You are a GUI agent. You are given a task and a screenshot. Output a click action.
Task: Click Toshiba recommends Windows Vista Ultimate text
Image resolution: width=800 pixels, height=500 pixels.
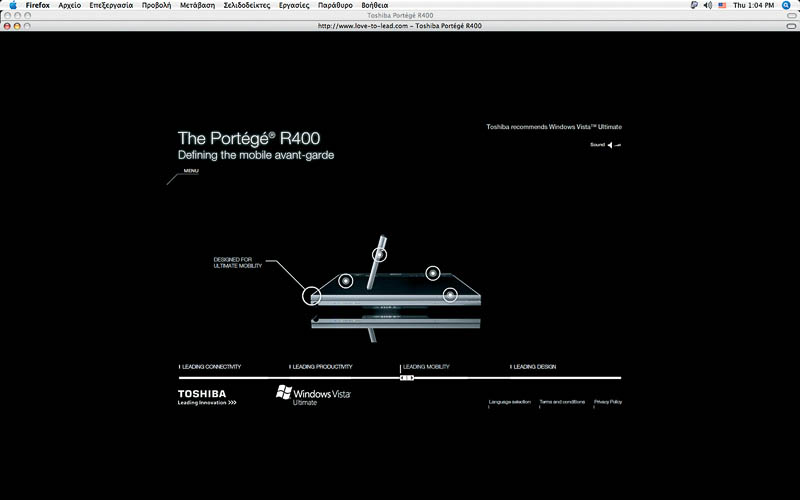[x=554, y=127]
